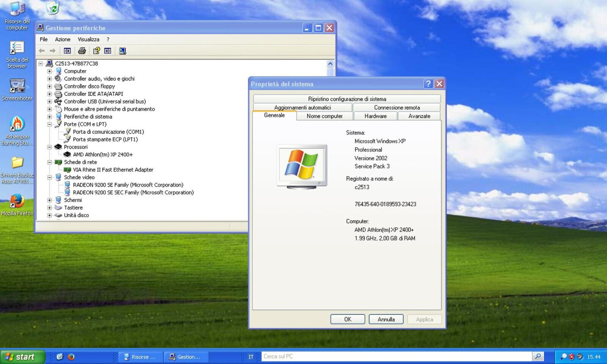Click the ? help button in system properties
The image size is (607, 364).
(428, 84)
